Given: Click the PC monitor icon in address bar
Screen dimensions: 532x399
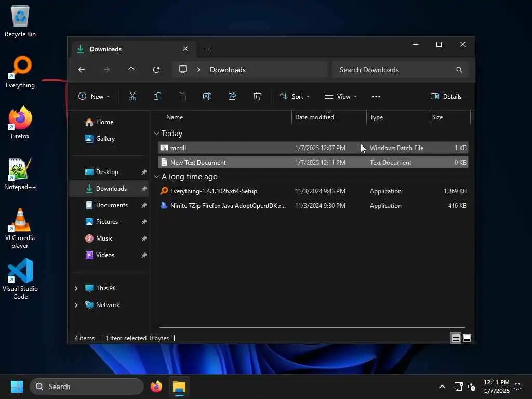Looking at the screenshot, I should pyautogui.click(x=183, y=70).
